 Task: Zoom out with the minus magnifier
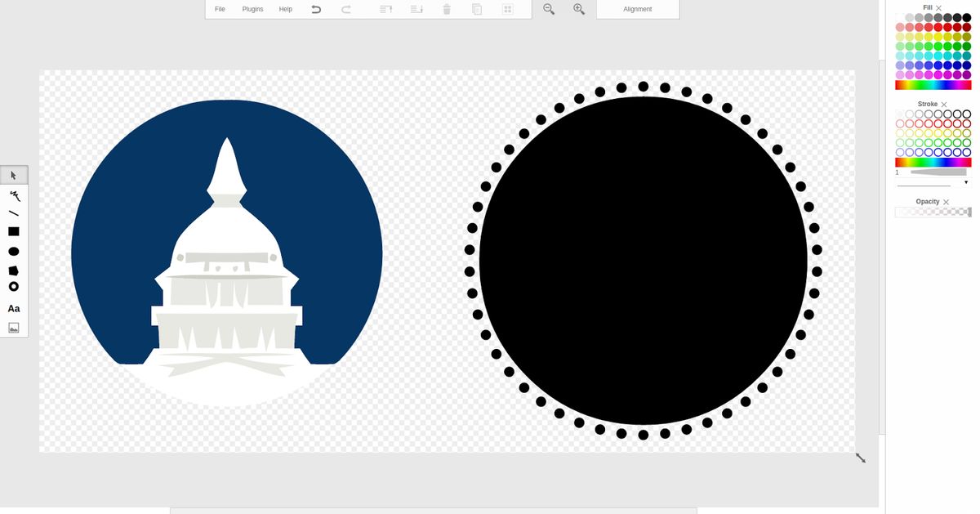pyautogui.click(x=549, y=9)
